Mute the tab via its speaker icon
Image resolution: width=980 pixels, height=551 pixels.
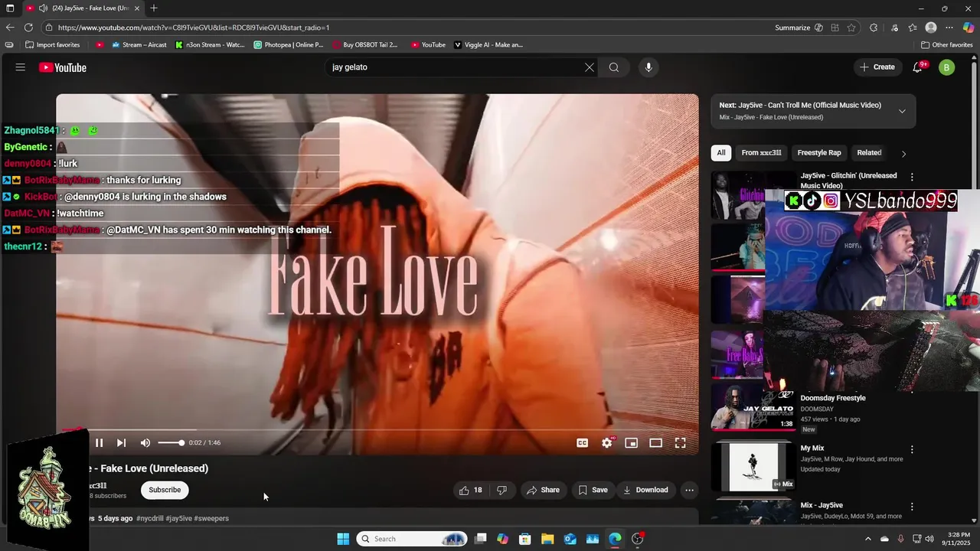click(x=43, y=8)
